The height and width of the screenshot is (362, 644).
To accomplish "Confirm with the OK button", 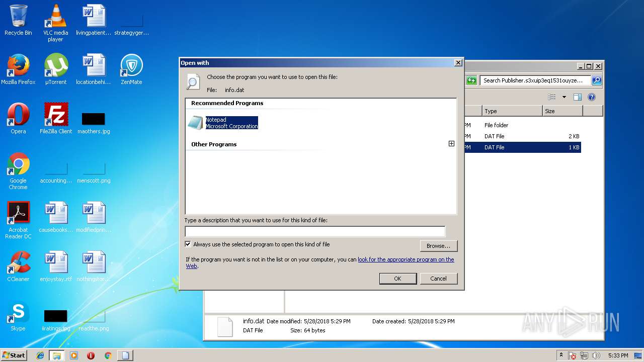I will 397,279.
